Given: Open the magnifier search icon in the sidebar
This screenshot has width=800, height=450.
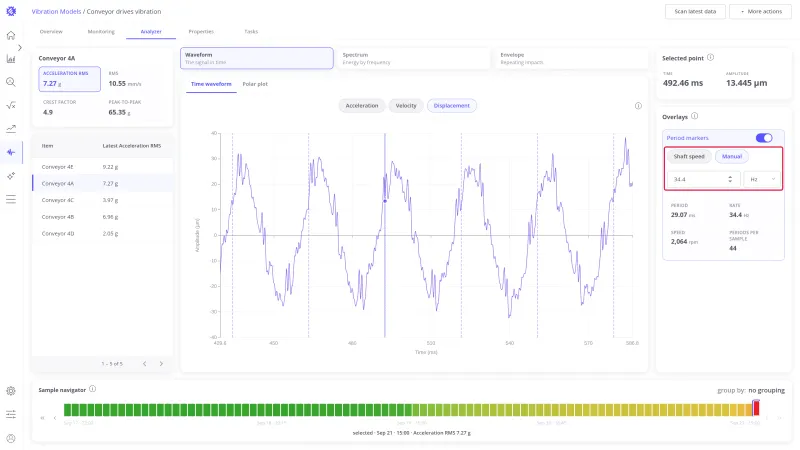Looking at the screenshot, I should point(11,82).
